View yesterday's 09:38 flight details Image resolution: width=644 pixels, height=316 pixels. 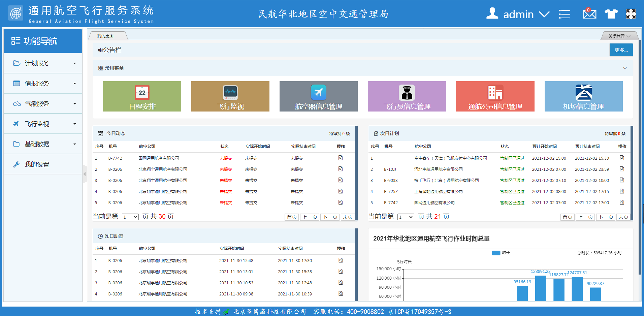341,293
